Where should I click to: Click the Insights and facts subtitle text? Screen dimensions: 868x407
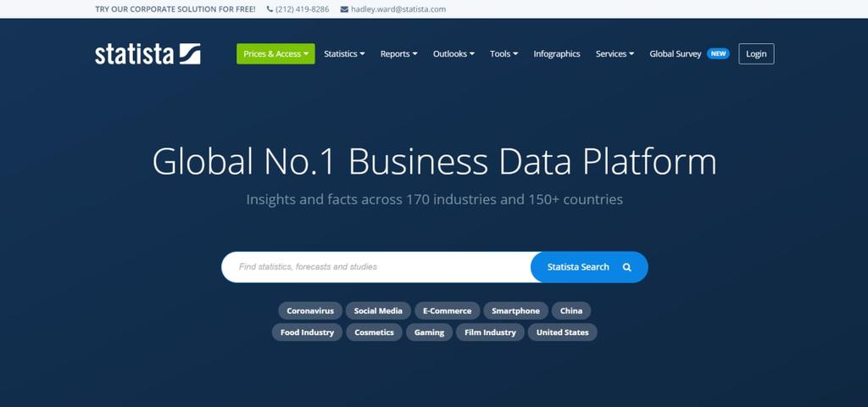coord(435,199)
